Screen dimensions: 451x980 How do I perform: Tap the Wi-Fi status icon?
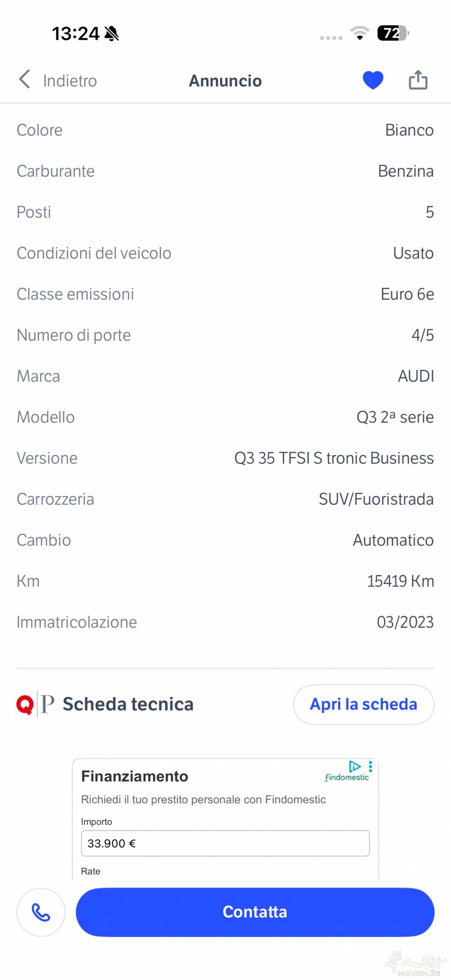pos(359,33)
